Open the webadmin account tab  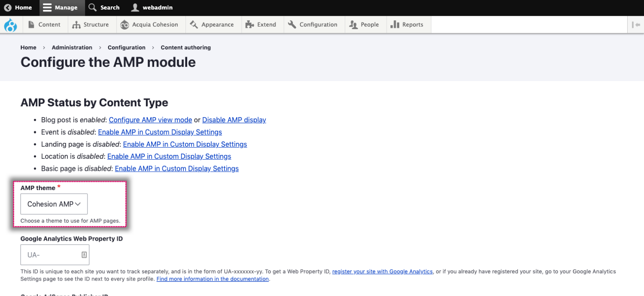(x=152, y=8)
